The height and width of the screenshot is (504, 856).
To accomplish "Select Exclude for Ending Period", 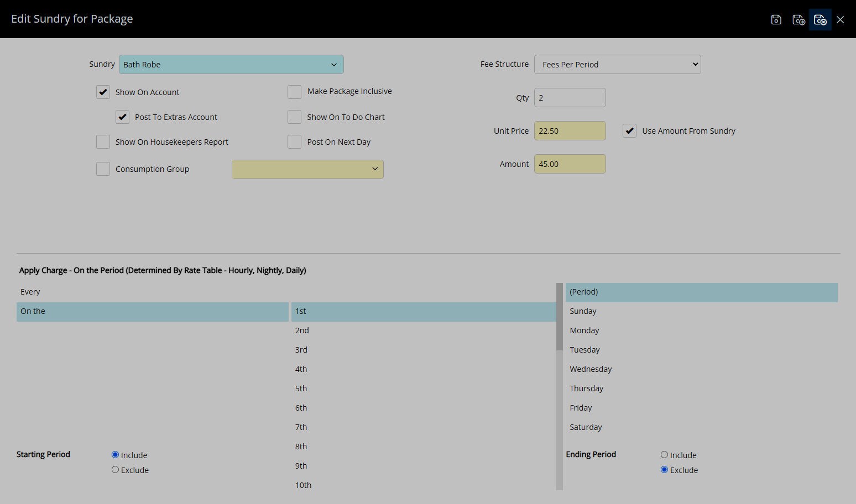I will (664, 470).
